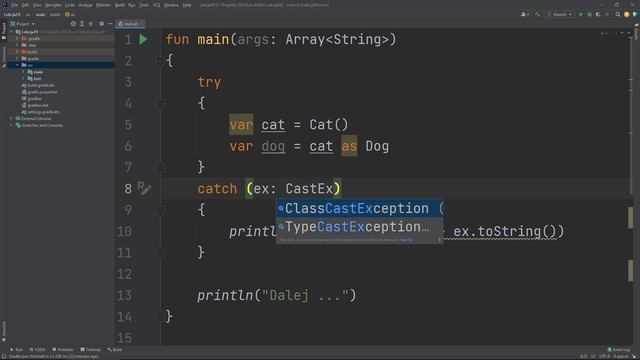Select gradlew.bat file in tree
The width and height of the screenshot is (640, 360).
pyautogui.click(x=35, y=105)
